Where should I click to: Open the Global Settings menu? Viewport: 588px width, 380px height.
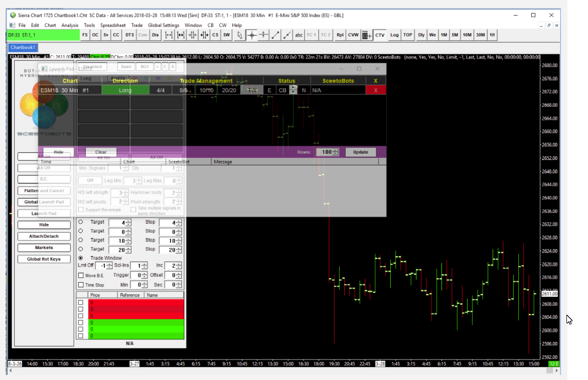pos(164,25)
